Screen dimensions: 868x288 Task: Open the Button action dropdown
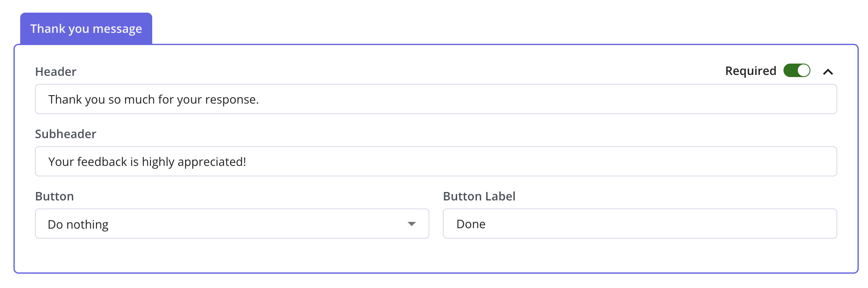coord(231,224)
